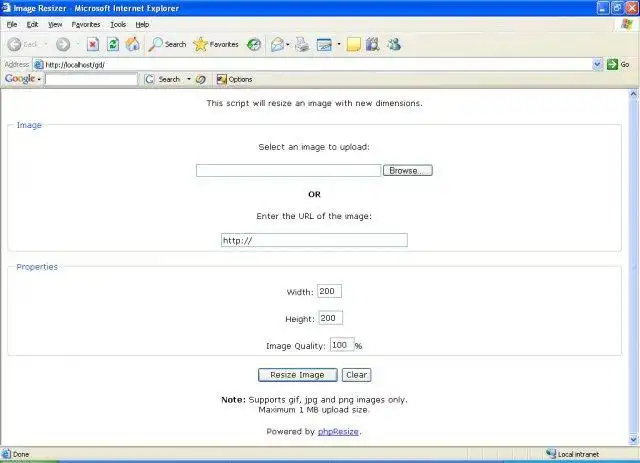The width and height of the screenshot is (640, 463).
Task: Open the Help menu
Action: 142,24
